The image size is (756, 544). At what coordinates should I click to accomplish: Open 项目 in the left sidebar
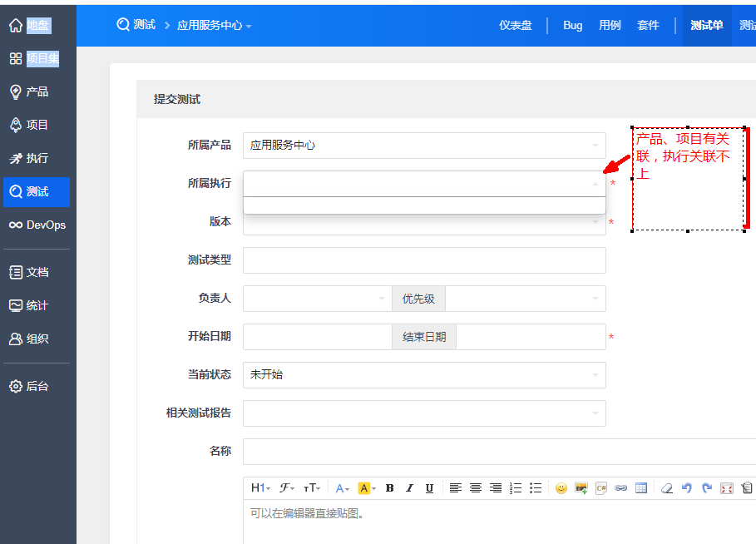tap(37, 125)
